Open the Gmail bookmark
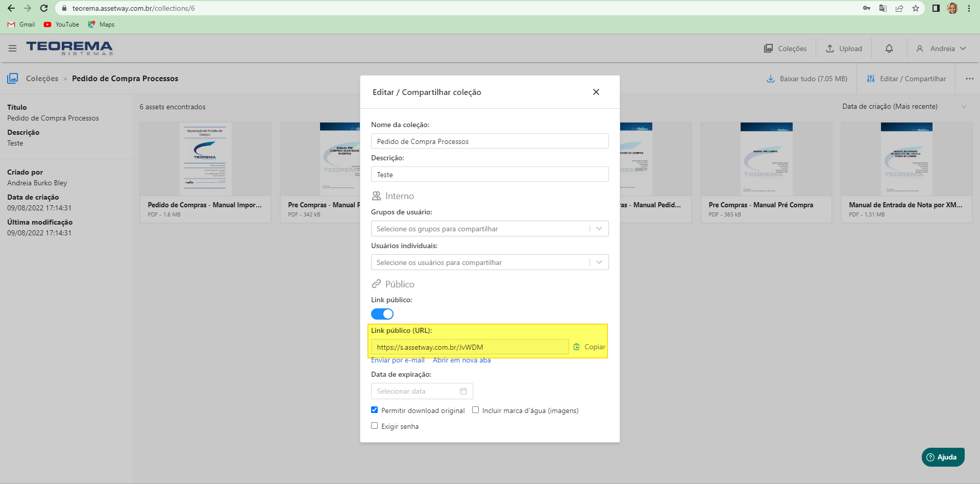 [x=21, y=25]
